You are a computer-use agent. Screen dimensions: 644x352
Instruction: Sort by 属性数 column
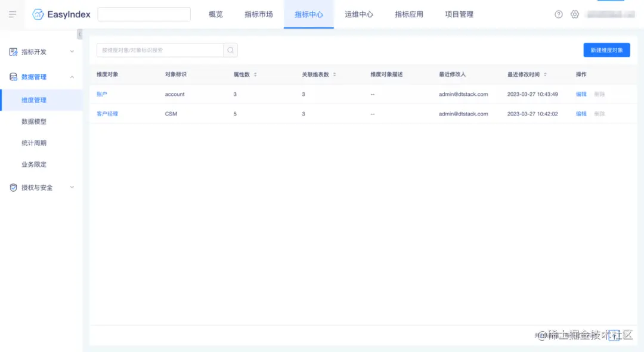(x=255, y=74)
